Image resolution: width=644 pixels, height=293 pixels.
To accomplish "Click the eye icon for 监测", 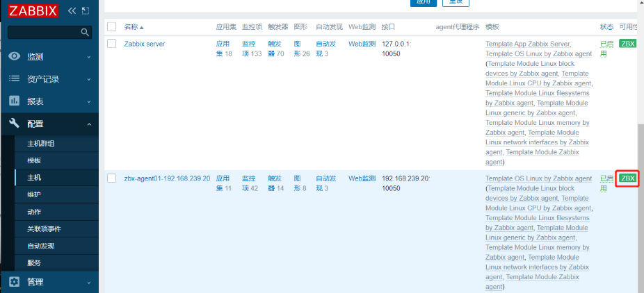I will (15, 56).
